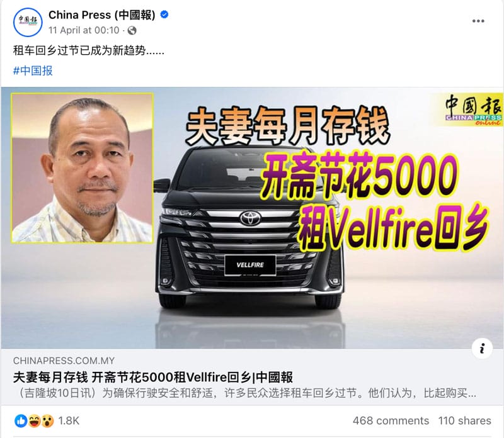Open the three-dot post options menu

(x=478, y=21)
